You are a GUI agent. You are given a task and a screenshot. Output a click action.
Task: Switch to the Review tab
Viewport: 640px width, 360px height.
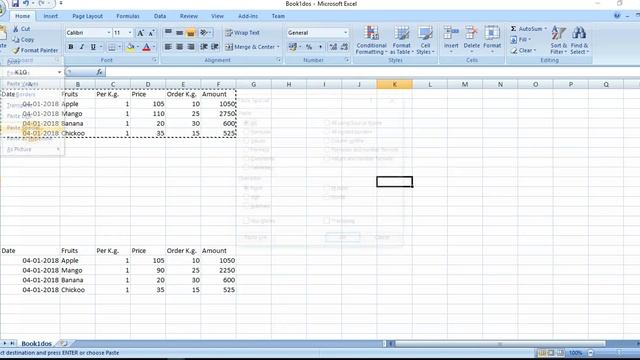coord(189,16)
